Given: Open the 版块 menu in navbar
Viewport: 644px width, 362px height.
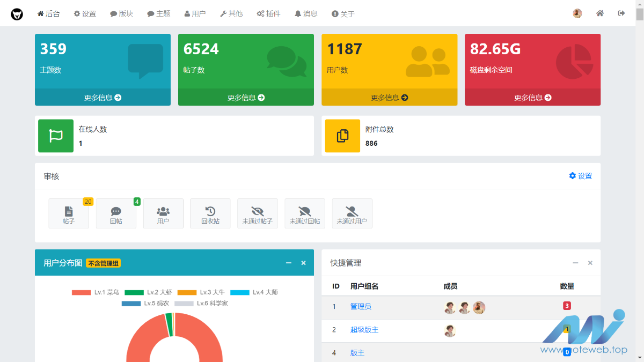Looking at the screenshot, I should [121, 14].
